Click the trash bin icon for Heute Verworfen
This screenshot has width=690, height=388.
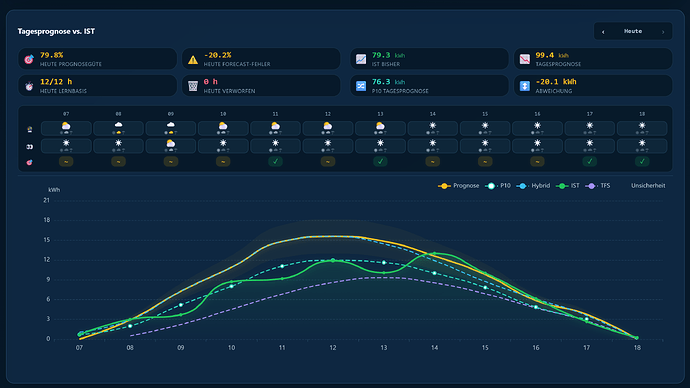tap(193, 86)
